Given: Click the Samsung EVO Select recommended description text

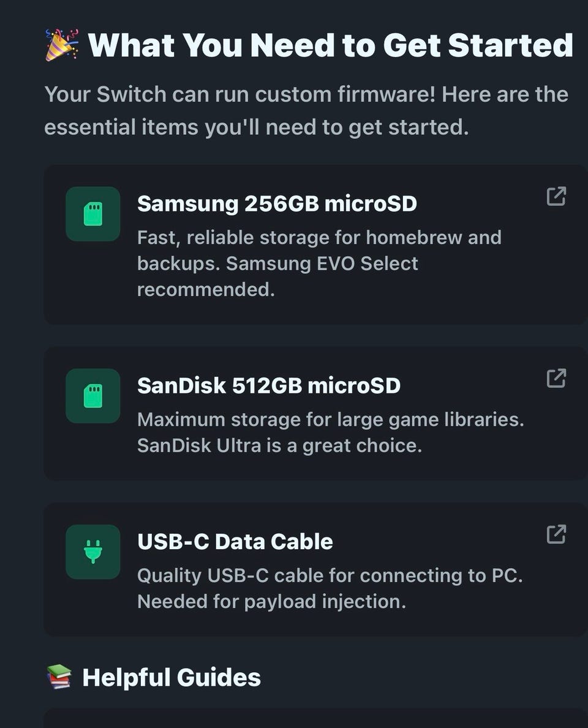Looking at the screenshot, I should [277, 276].
